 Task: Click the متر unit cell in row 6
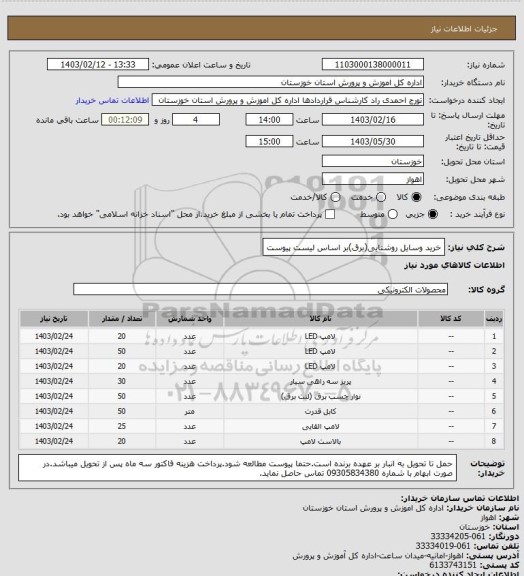click(190, 412)
